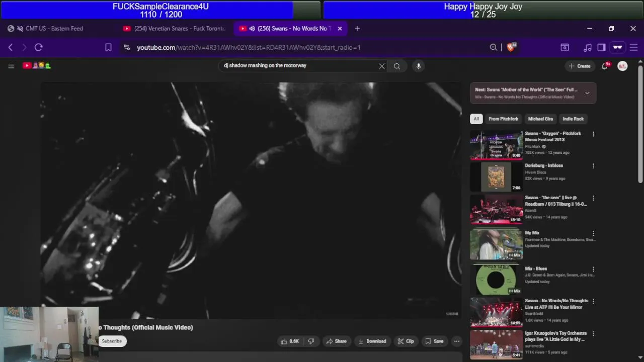Open options menu for My Mix
The width and height of the screenshot is (644, 362).
tap(594, 234)
